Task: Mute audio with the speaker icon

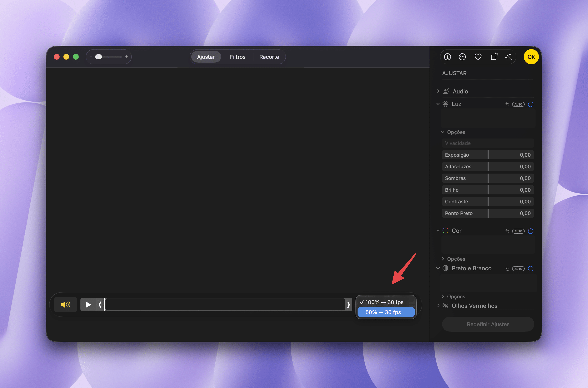Action: coord(65,304)
